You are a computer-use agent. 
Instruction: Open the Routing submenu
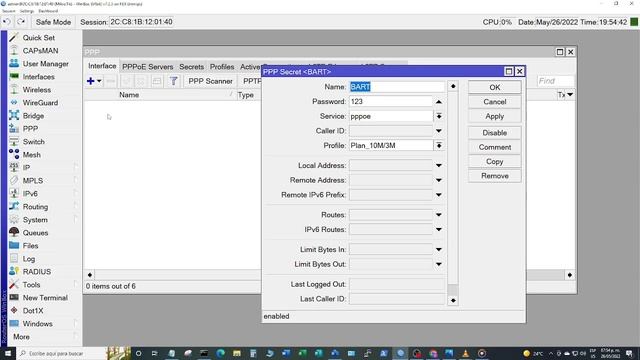pyautogui.click(x=35, y=207)
